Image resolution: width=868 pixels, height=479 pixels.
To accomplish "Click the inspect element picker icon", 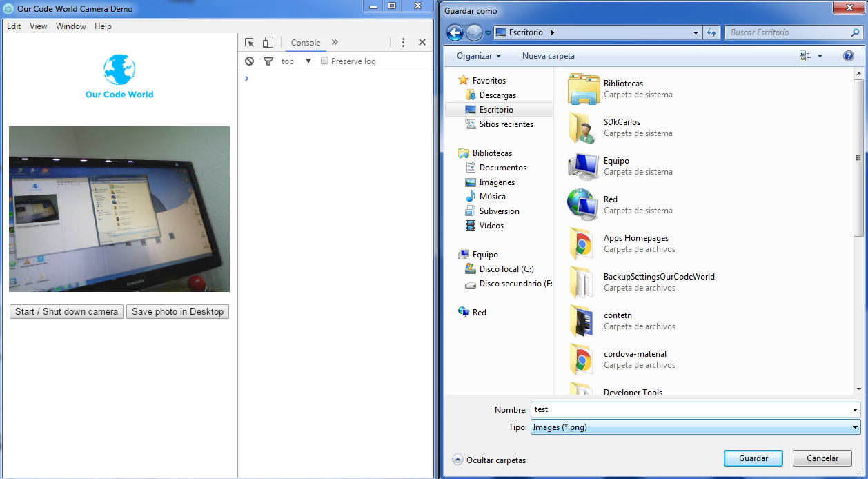I will [250, 43].
